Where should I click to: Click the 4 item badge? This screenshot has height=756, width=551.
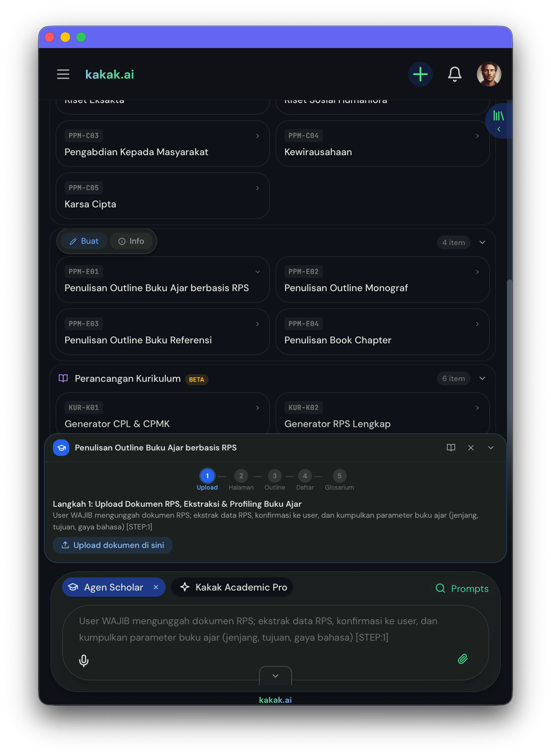pos(453,242)
